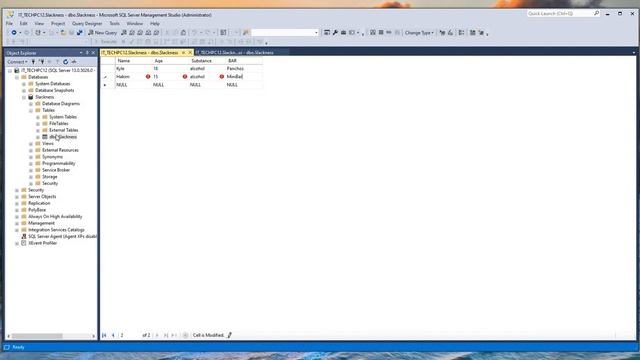The image size is (640, 360).
Task: Click the Quick Launch search magnifier icon
Action: pyautogui.click(x=596, y=13)
